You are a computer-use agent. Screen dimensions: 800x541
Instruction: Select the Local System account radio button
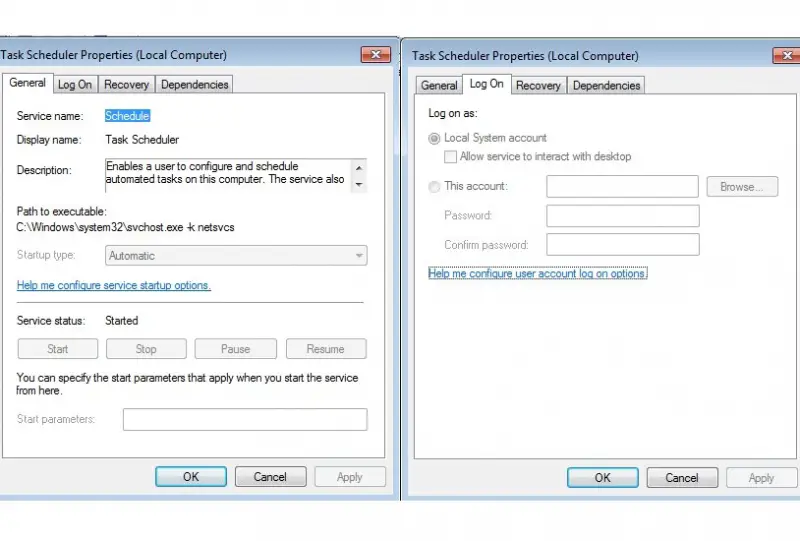(434, 138)
